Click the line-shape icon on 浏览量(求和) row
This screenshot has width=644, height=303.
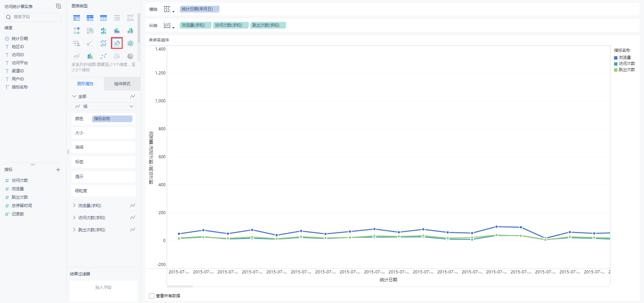tap(133, 205)
